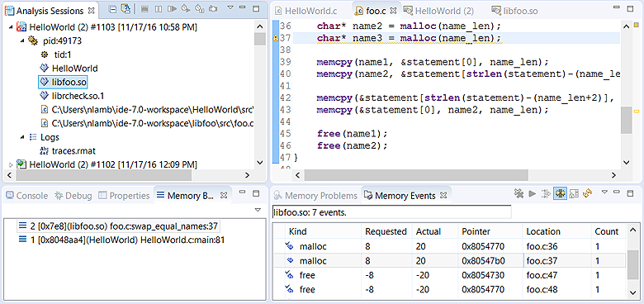Switch to the libfoo.so editor tab
The image size is (644, 304).
click(x=514, y=11)
